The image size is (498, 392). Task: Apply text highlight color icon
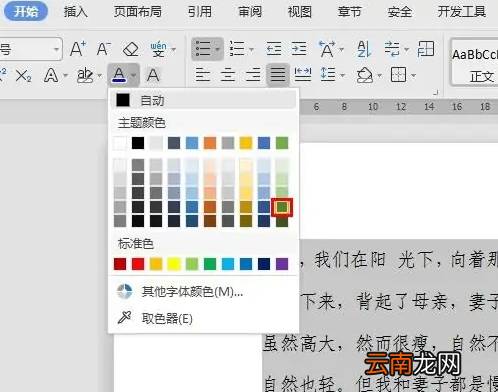pos(85,75)
